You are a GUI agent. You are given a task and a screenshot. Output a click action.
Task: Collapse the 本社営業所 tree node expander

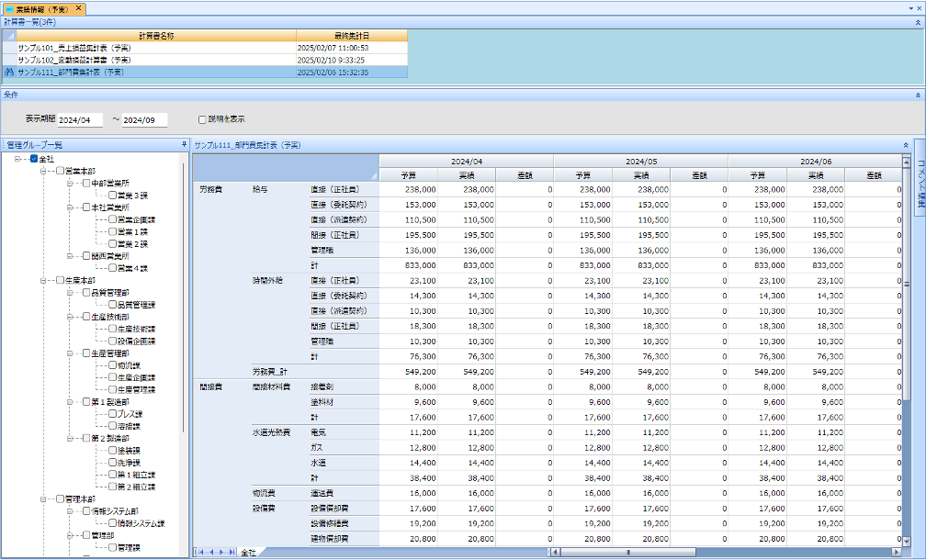click(x=70, y=207)
